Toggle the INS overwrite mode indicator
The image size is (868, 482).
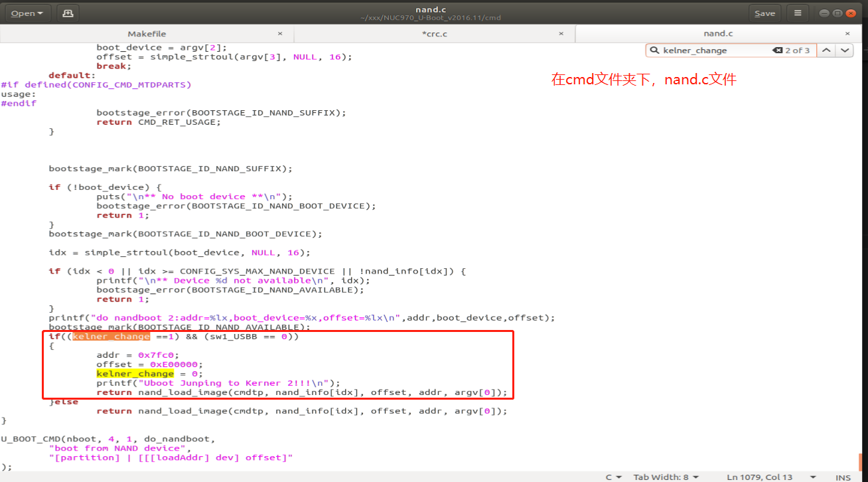(x=843, y=477)
